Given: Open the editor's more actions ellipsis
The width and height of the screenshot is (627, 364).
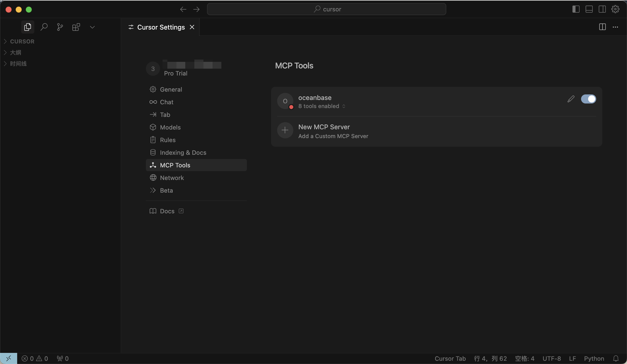Looking at the screenshot, I should pos(615,27).
